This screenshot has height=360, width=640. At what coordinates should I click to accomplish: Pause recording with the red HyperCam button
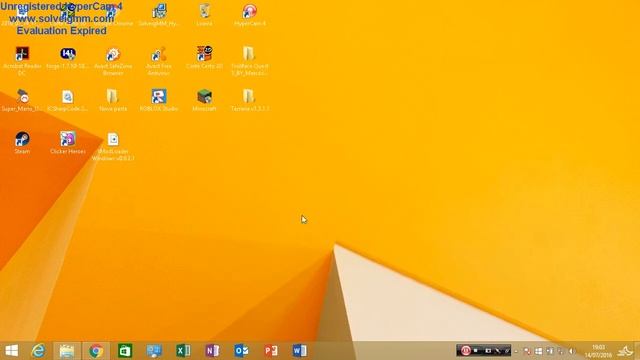[465, 350]
